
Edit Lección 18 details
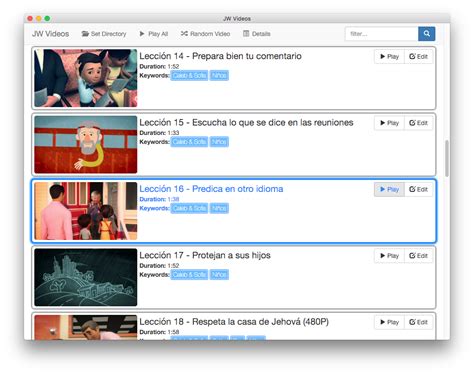(x=419, y=322)
